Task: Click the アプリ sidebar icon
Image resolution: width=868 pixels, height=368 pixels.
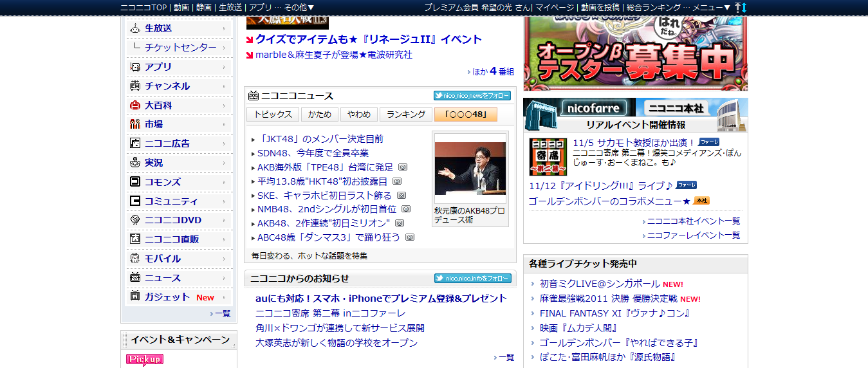Action: 135,66
